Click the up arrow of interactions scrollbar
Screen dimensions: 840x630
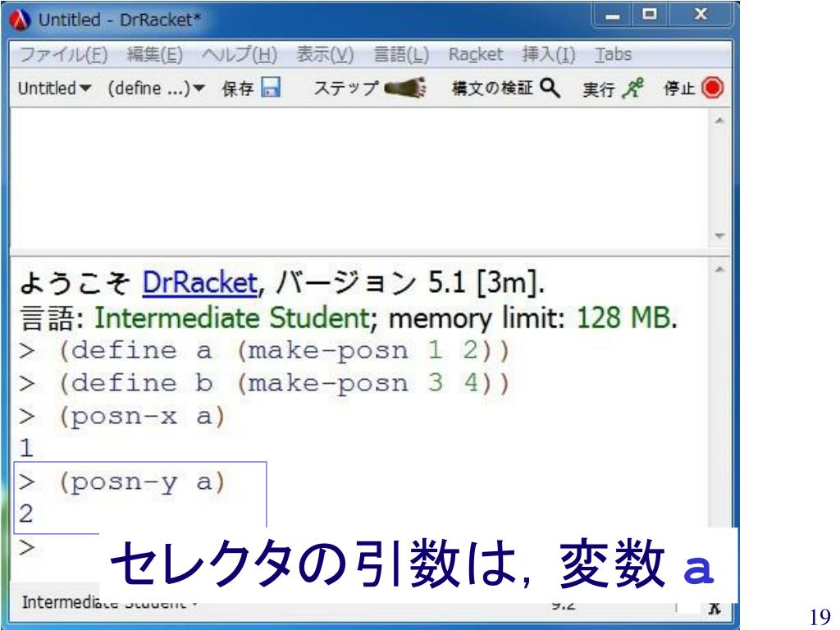tap(719, 269)
